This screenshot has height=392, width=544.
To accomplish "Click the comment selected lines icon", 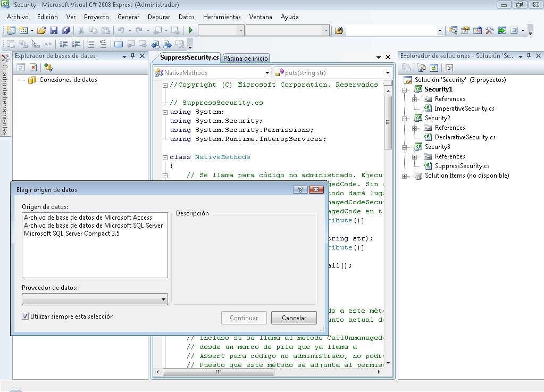I will 91,44.
